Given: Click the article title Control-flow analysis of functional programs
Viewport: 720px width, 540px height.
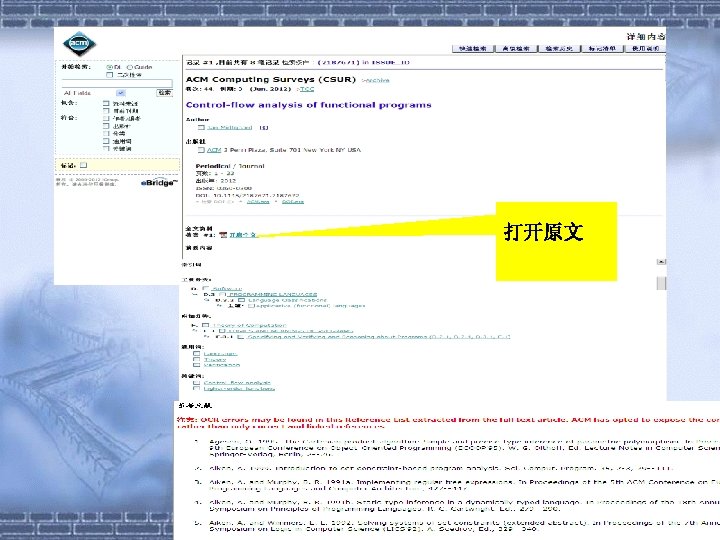Looking at the screenshot, I should 309,105.
